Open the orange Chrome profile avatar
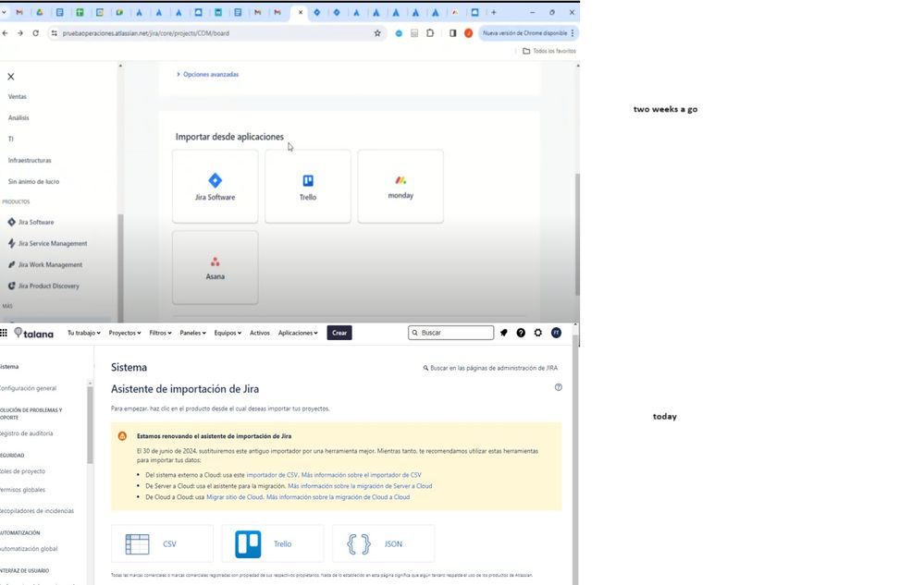This screenshot has width=924, height=585. pos(469,33)
